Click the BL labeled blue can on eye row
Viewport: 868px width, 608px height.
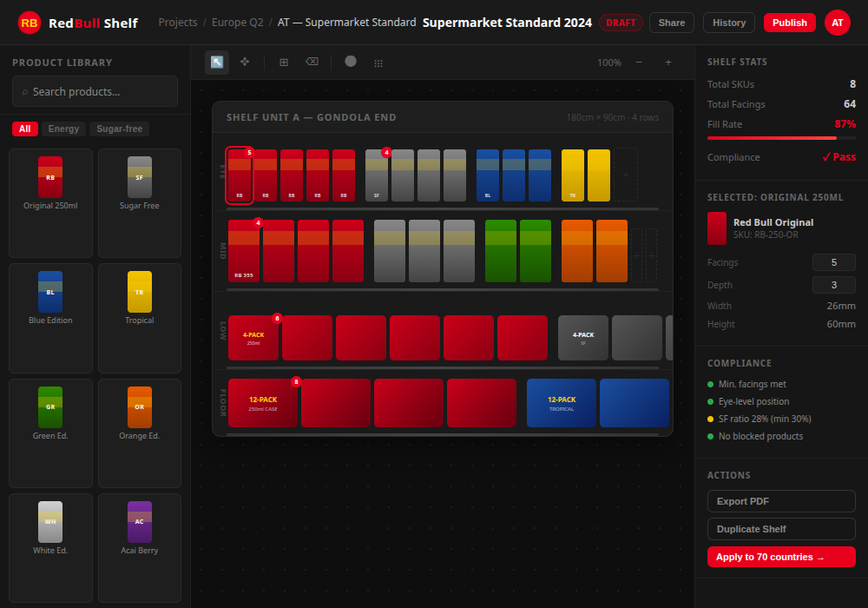click(488, 175)
